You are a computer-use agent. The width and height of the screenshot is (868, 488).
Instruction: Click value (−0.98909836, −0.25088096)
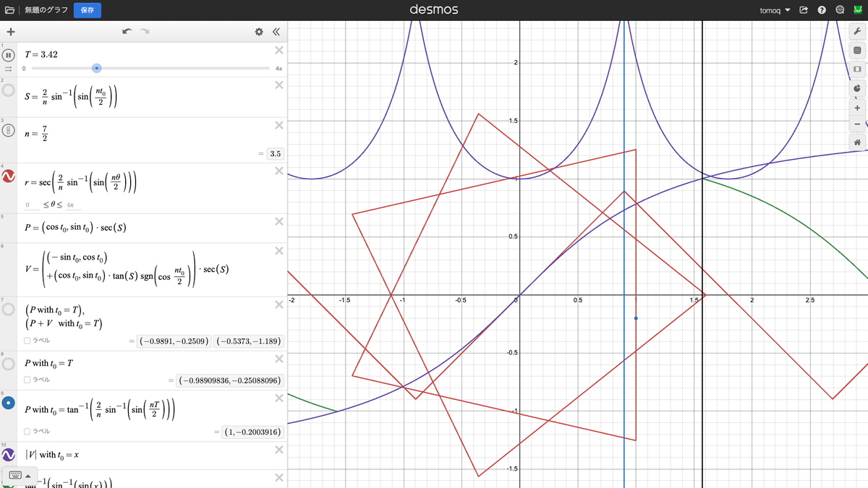tap(231, 380)
